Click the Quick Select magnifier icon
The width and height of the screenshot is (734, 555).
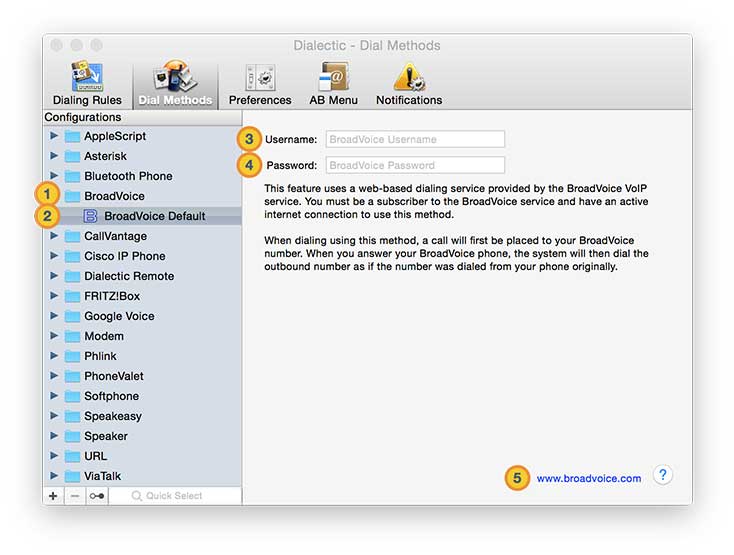coord(136,496)
